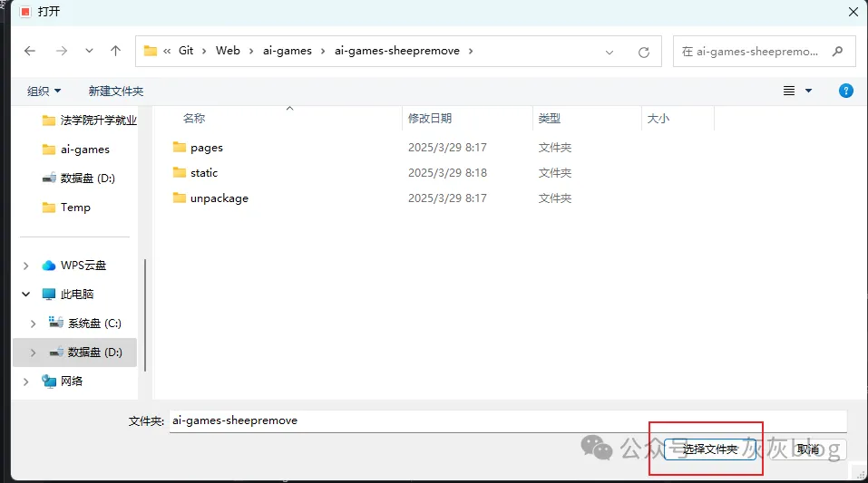Sort by 修改日期 column header
Image resolution: width=868 pixels, height=483 pixels.
coord(430,118)
